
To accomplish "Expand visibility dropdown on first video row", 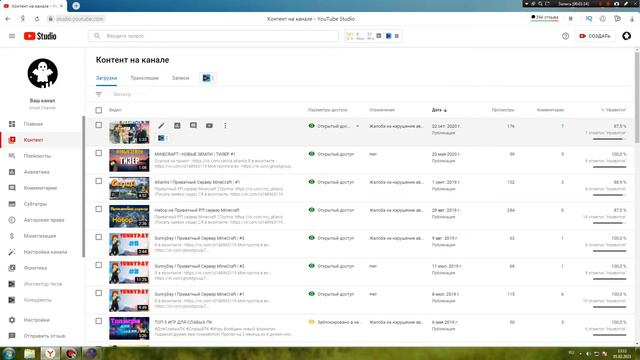I will (x=358, y=126).
